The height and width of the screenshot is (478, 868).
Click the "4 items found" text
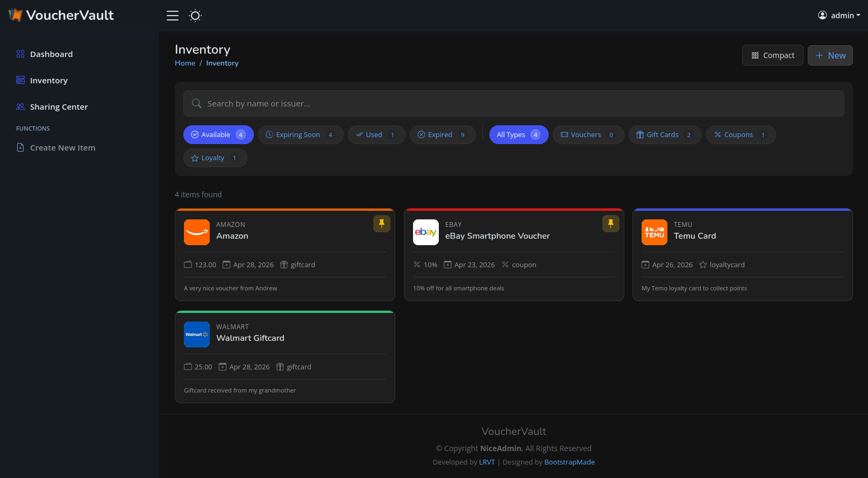tap(198, 195)
